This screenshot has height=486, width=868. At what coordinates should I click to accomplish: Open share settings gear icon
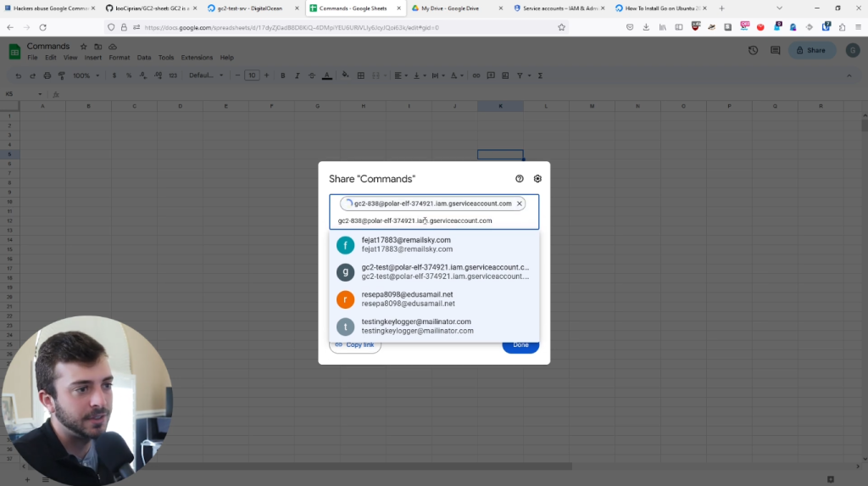tap(537, 179)
